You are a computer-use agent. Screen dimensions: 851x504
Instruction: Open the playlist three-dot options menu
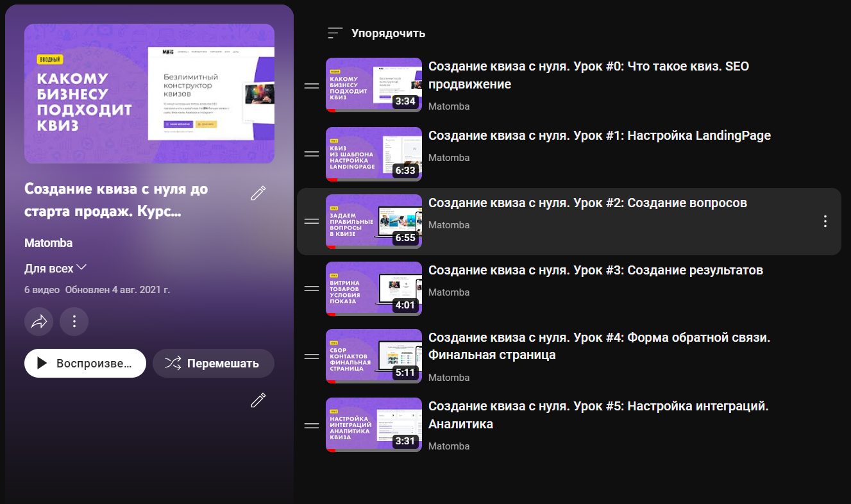click(74, 322)
